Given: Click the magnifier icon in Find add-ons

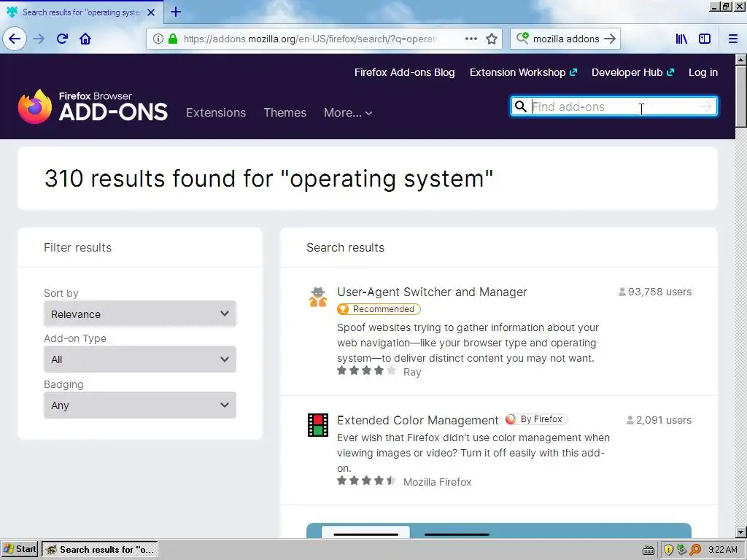Looking at the screenshot, I should 521,106.
